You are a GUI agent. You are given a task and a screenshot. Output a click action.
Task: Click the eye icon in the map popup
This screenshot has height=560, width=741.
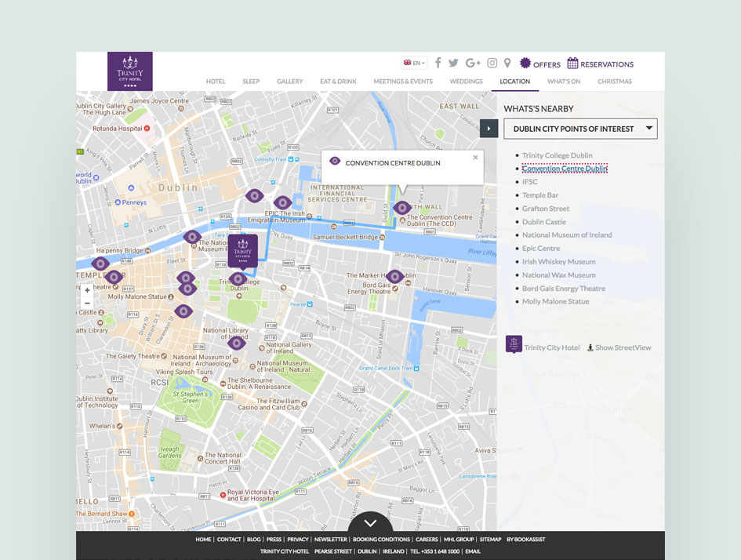pos(335,161)
